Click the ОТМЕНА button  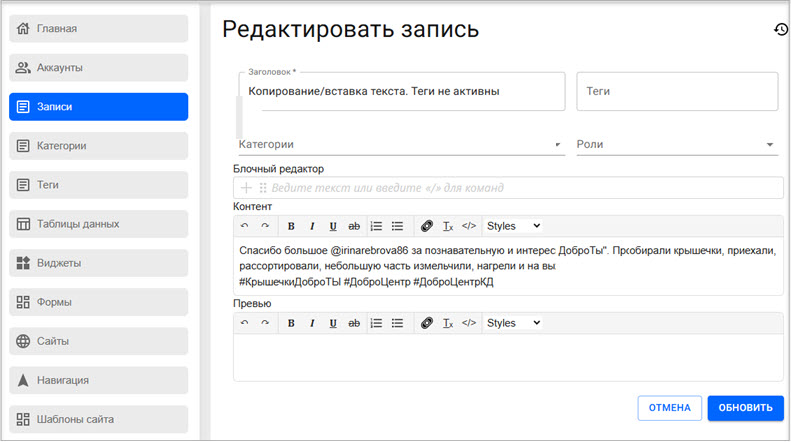[x=669, y=408]
